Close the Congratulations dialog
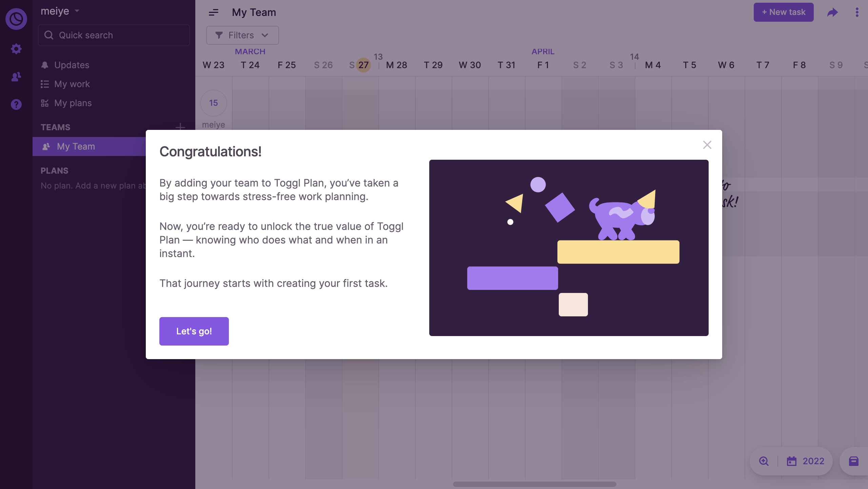The image size is (868, 489). pyautogui.click(x=707, y=145)
